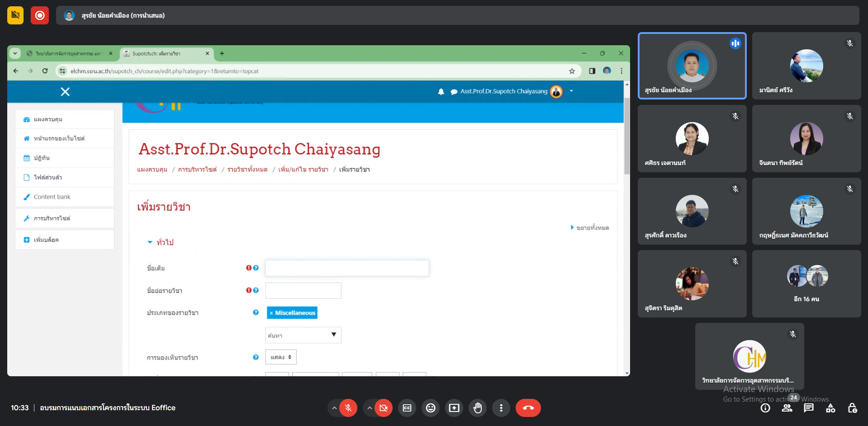Click the presentation banner at top
This screenshot has height=426, width=868.
pyautogui.click(x=457, y=15)
